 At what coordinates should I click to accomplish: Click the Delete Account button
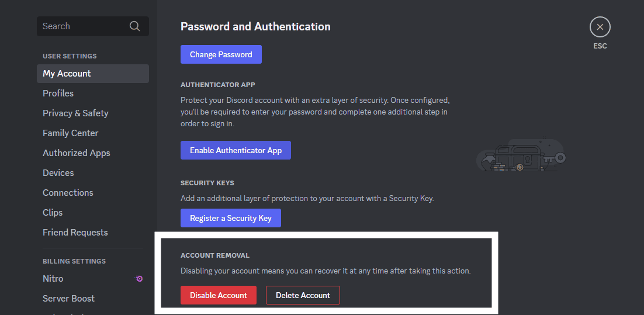click(303, 295)
